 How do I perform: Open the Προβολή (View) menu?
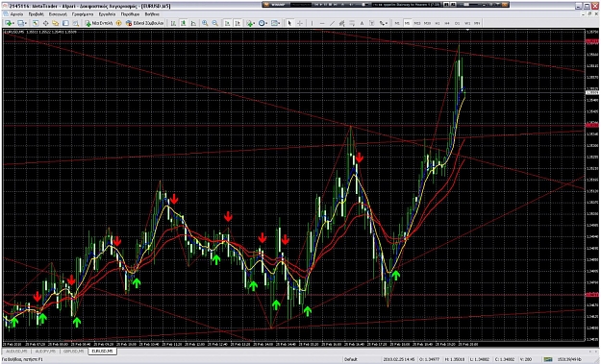click(x=36, y=14)
